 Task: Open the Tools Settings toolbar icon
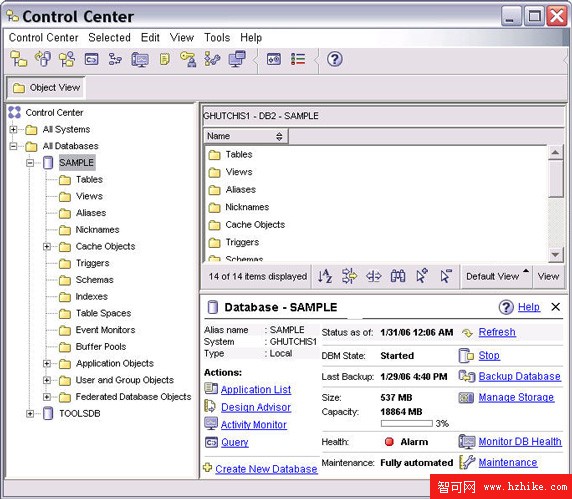click(x=274, y=59)
